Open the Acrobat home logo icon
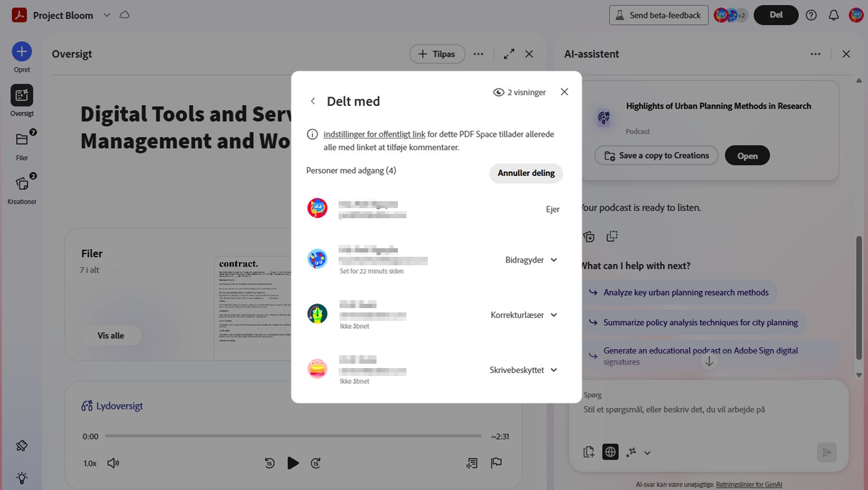 click(19, 15)
